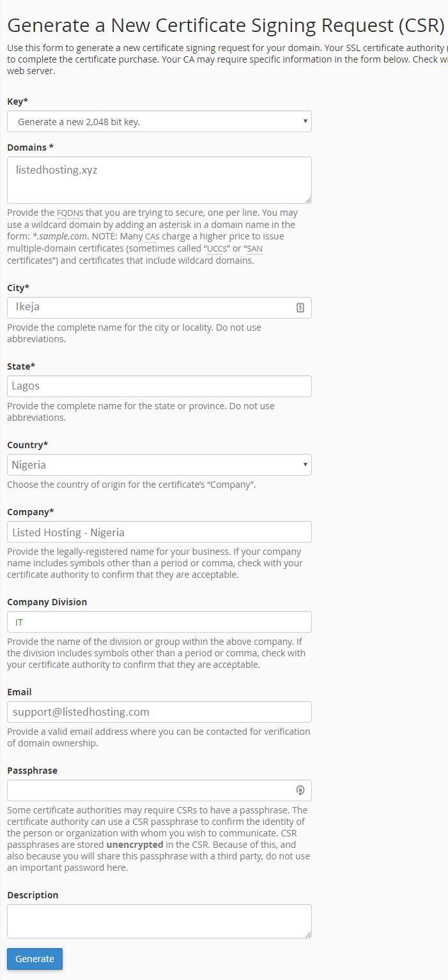Select the Company Division field with IT

click(x=159, y=622)
